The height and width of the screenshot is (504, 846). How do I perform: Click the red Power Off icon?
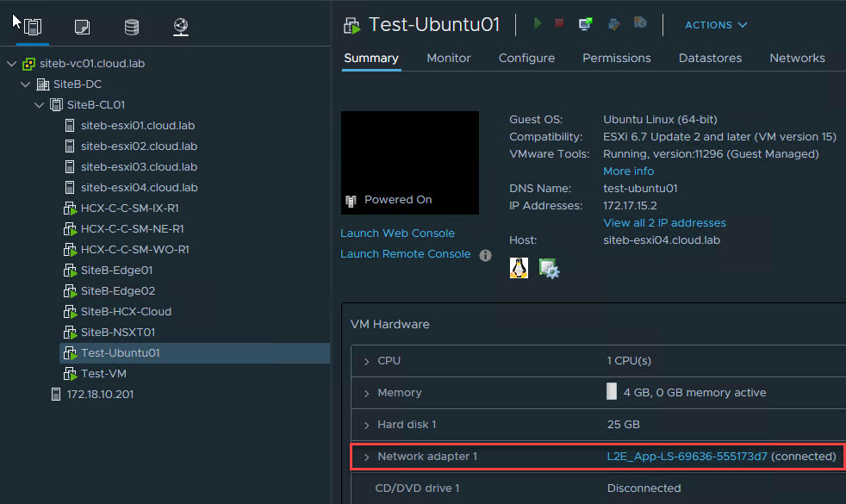[559, 24]
